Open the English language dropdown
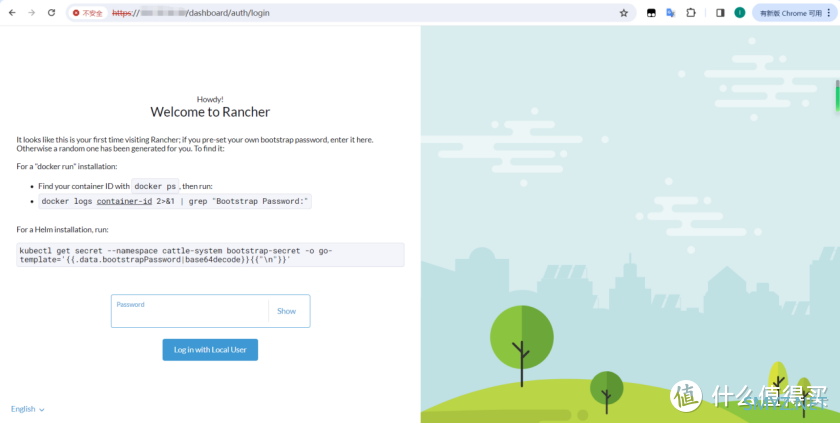Screen dimensions: 840x423 [27, 409]
